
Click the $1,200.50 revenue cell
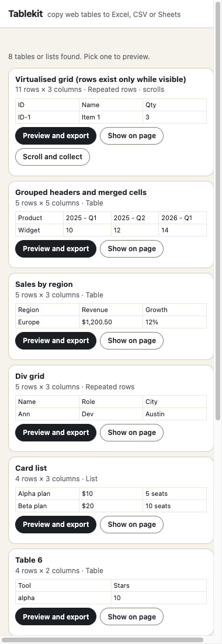click(x=111, y=323)
